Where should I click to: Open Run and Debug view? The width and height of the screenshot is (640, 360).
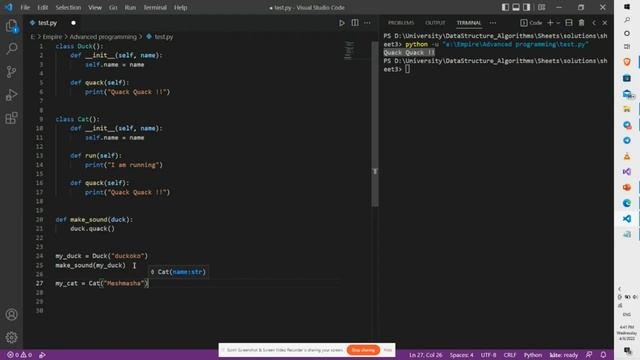point(11,95)
